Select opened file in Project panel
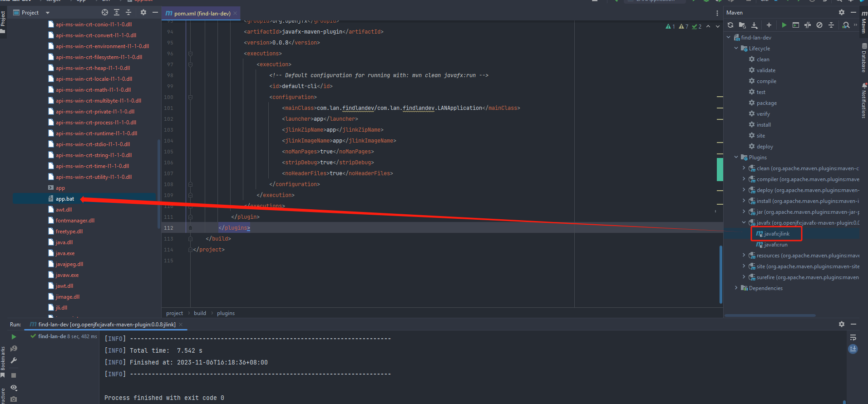The image size is (868, 404). 105,13
